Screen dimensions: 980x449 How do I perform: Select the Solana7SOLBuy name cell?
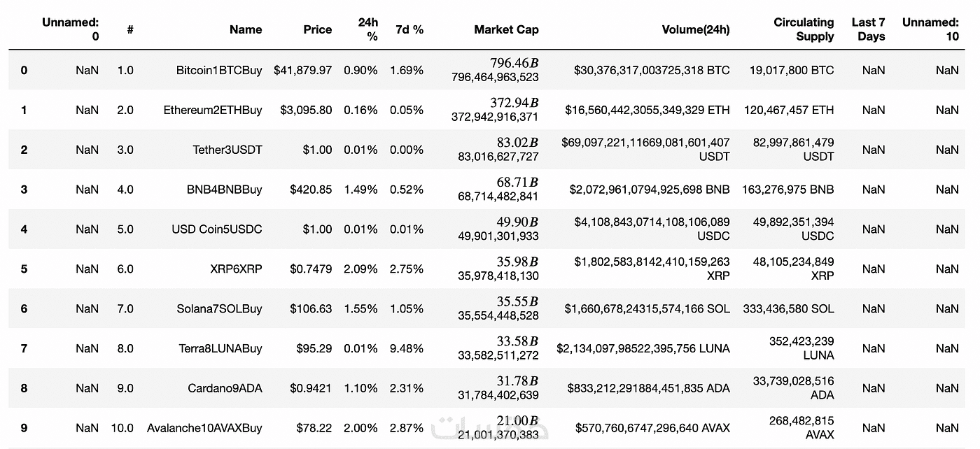220,308
